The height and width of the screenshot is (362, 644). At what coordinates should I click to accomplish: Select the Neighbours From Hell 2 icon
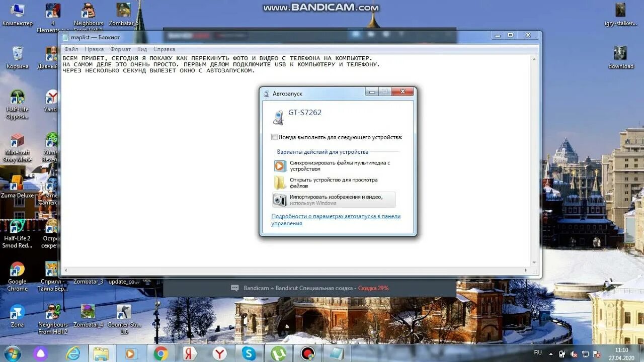(53, 319)
